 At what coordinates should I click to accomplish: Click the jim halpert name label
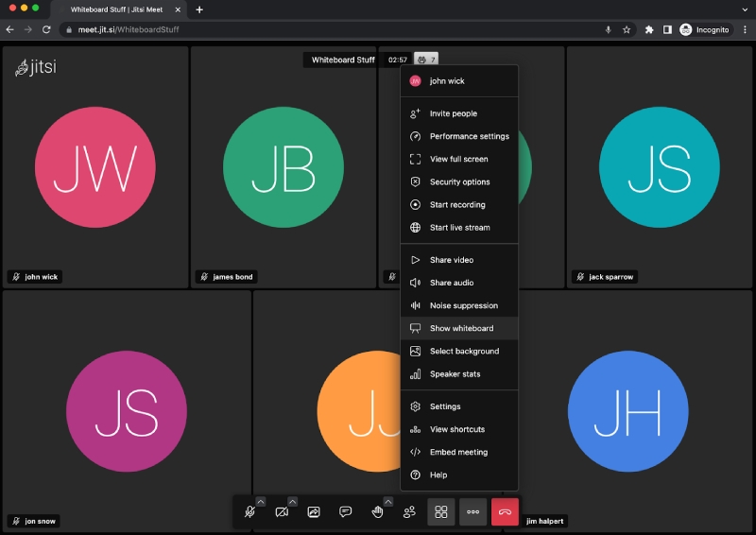(545, 521)
